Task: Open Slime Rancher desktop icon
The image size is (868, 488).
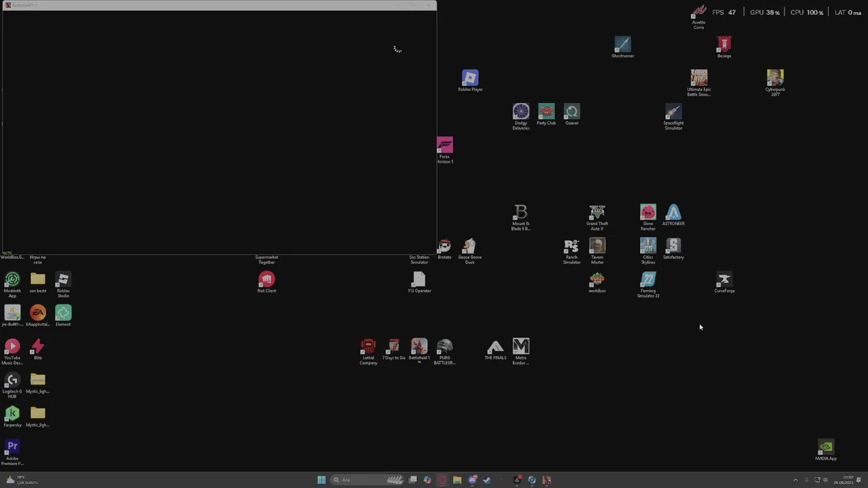Action: point(648,218)
